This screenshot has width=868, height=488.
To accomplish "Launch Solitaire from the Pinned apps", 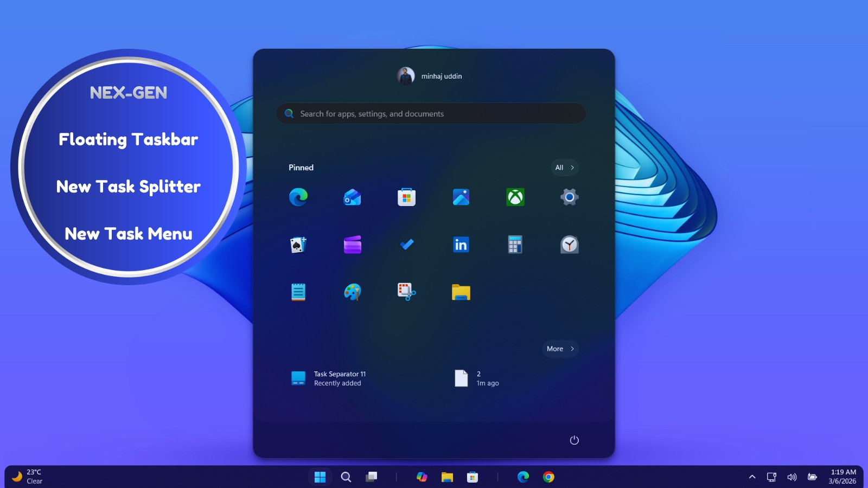I will coord(298,245).
